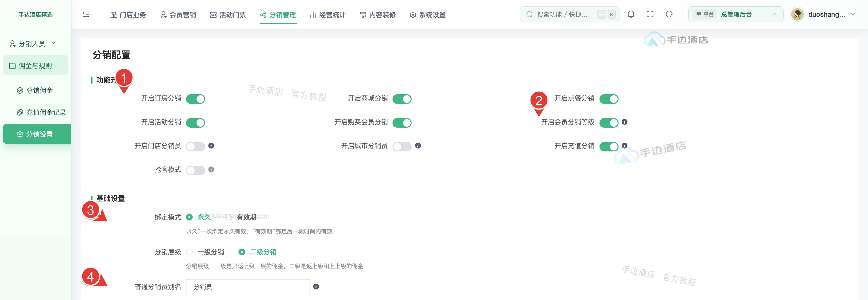Image resolution: width=868 pixels, height=300 pixels.
Task: Toggle 开启会员分销等级 switch
Action: tap(609, 123)
